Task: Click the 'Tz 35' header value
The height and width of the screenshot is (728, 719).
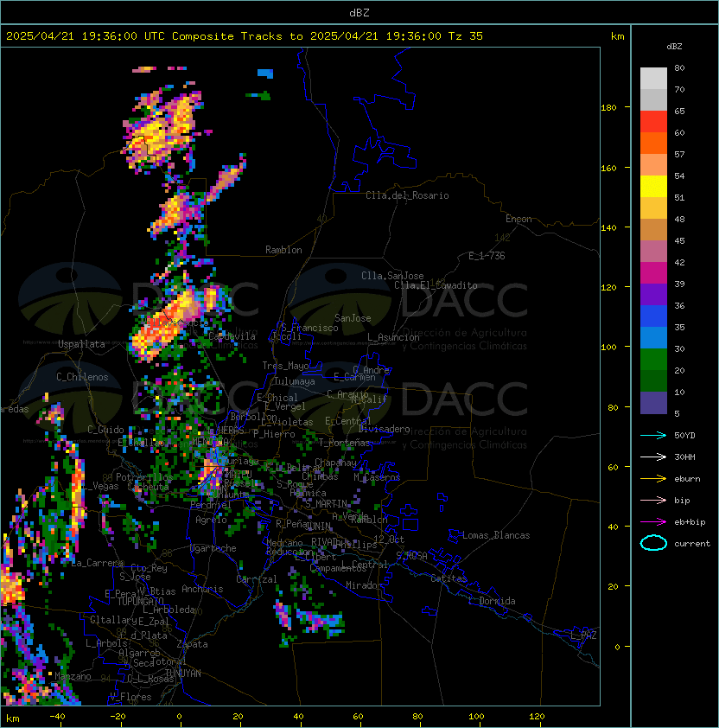Action: 466,36
